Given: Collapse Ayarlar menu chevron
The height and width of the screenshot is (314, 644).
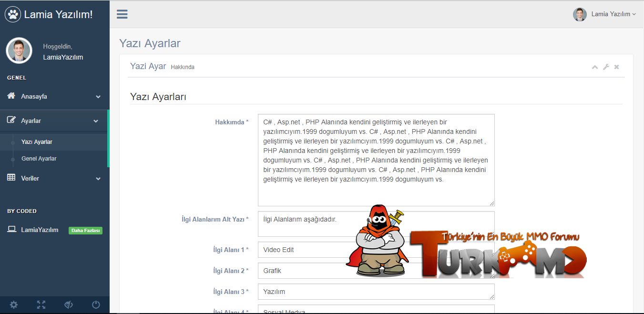Looking at the screenshot, I should point(96,121).
